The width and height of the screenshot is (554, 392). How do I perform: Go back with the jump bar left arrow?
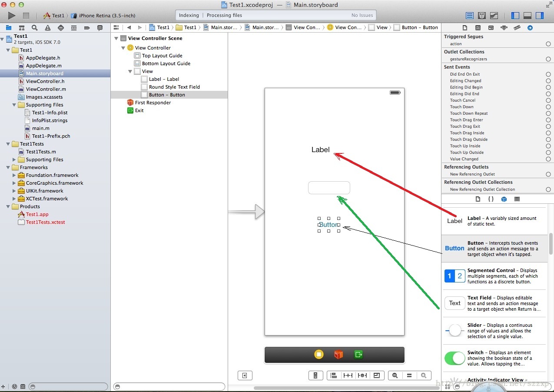pyautogui.click(x=129, y=27)
